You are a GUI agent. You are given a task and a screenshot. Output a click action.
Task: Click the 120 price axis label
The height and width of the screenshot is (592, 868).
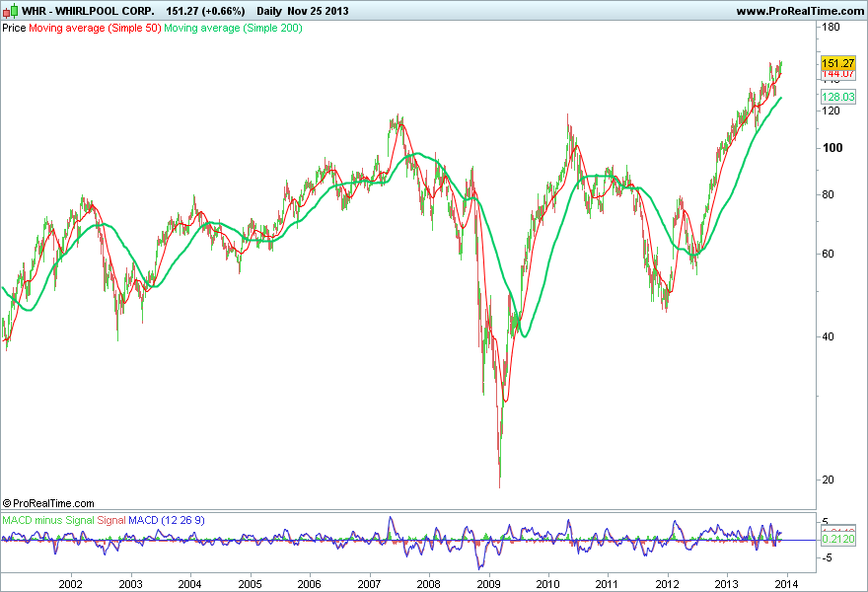[x=831, y=111]
